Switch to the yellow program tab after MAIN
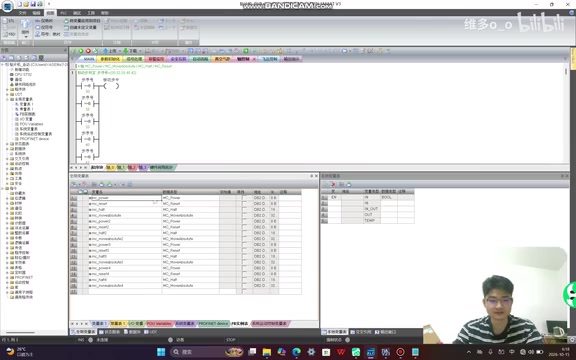 click(x=109, y=59)
